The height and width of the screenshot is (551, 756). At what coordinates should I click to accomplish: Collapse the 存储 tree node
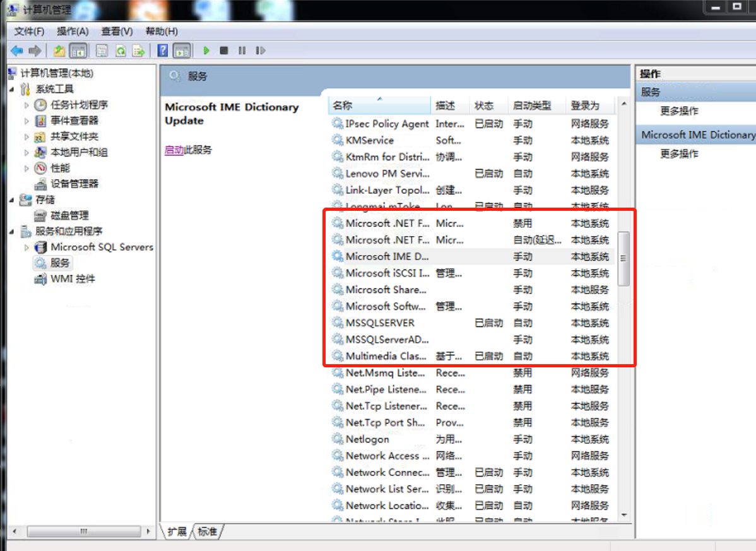click(x=11, y=200)
